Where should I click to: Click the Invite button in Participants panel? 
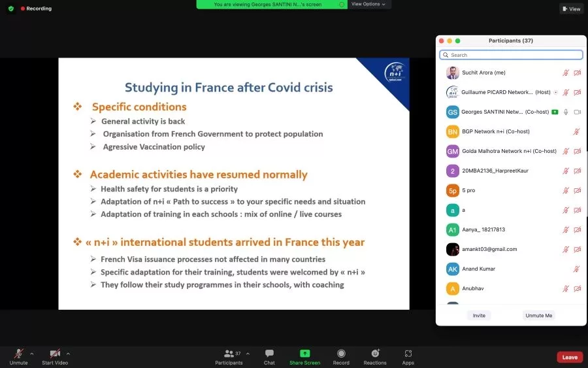(x=479, y=316)
